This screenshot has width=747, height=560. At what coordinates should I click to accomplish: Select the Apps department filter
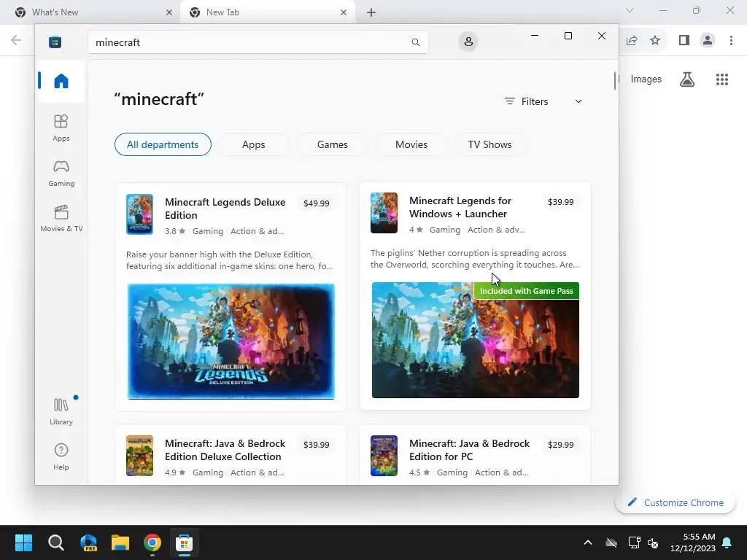253,144
